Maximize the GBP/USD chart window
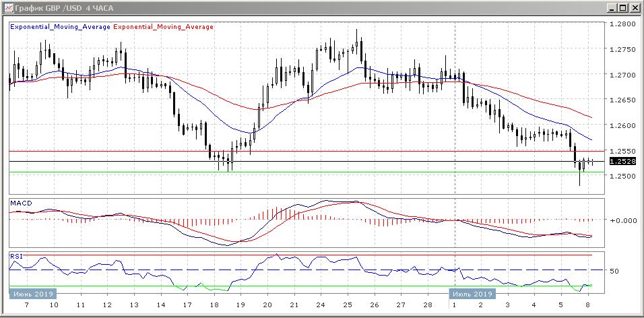Screen dimensions: 644x318 623,7
